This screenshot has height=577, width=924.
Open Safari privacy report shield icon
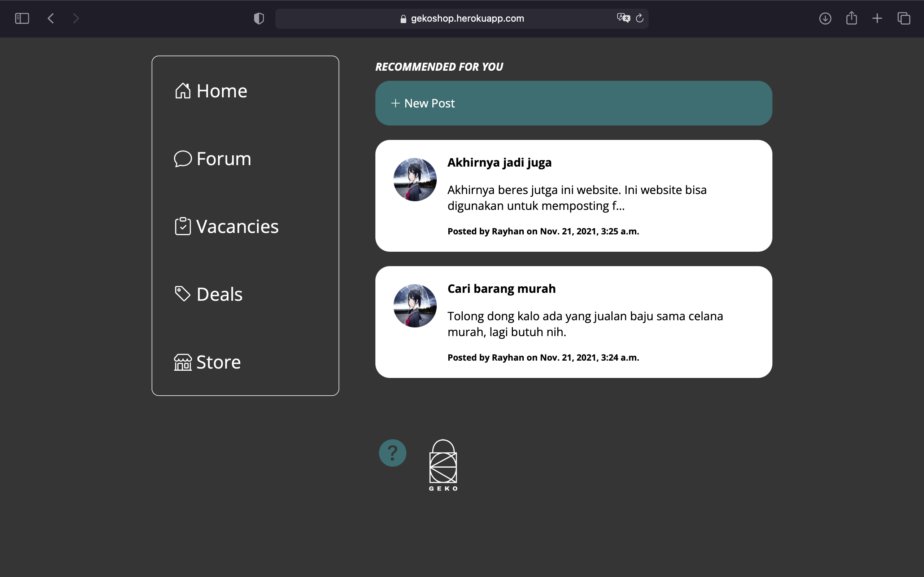(x=259, y=18)
